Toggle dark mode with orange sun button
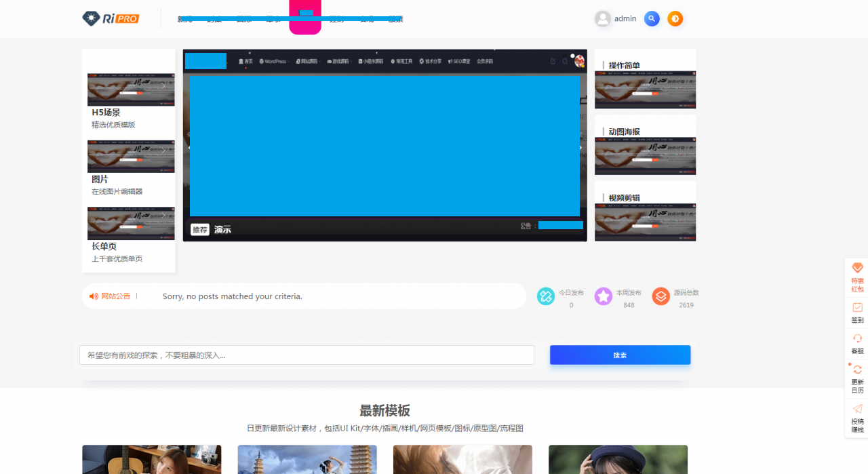 [675, 19]
